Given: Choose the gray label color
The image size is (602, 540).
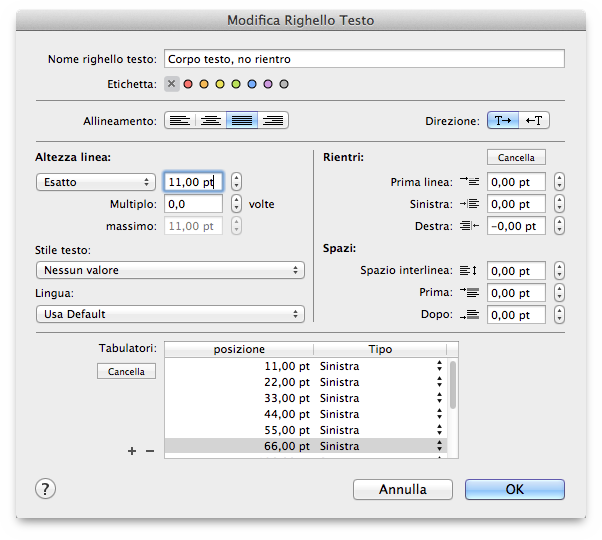Looking at the screenshot, I should click(284, 84).
